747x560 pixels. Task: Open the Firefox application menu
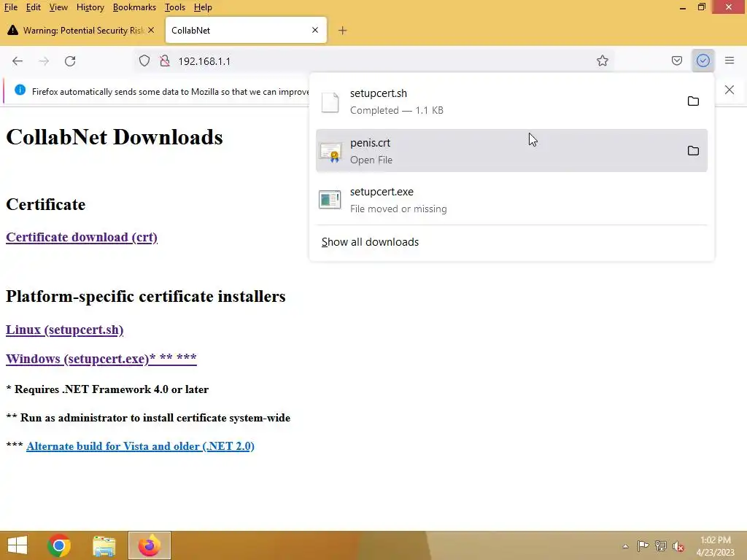(x=729, y=61)
